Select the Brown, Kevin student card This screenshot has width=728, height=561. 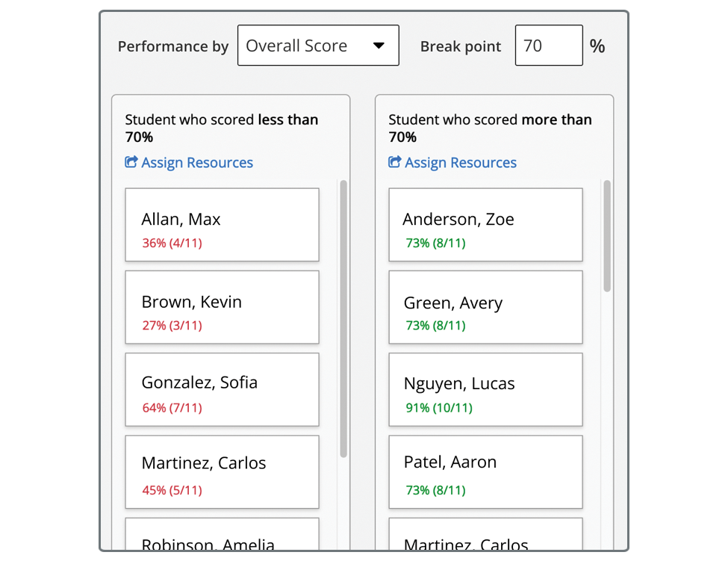(x=222, y=306)
